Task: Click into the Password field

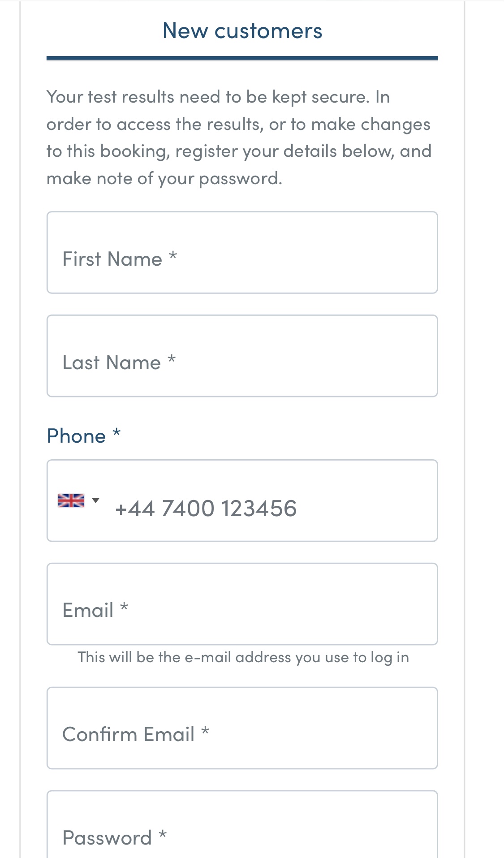Action: (x=242, y=824)
